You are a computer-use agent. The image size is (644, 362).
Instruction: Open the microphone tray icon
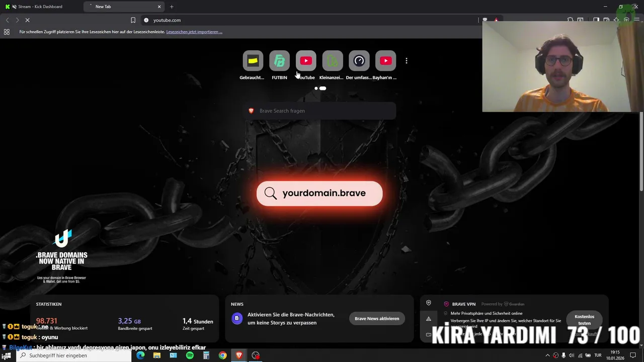click(563, 355)
